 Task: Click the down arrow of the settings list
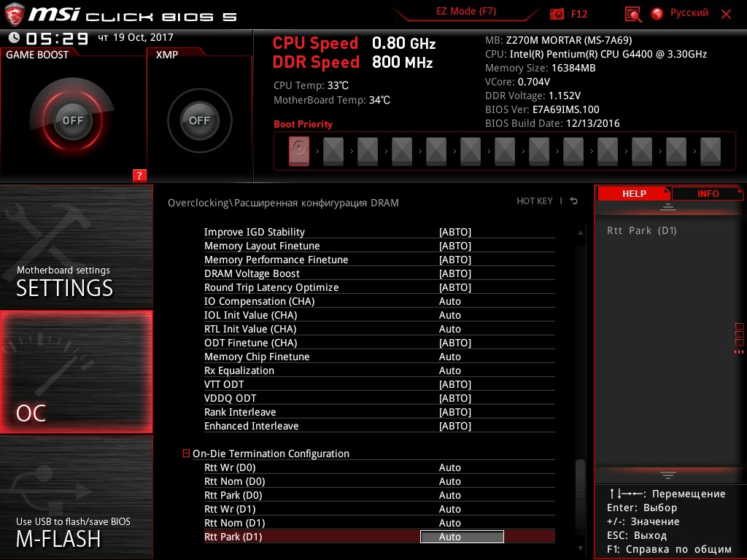580,548
